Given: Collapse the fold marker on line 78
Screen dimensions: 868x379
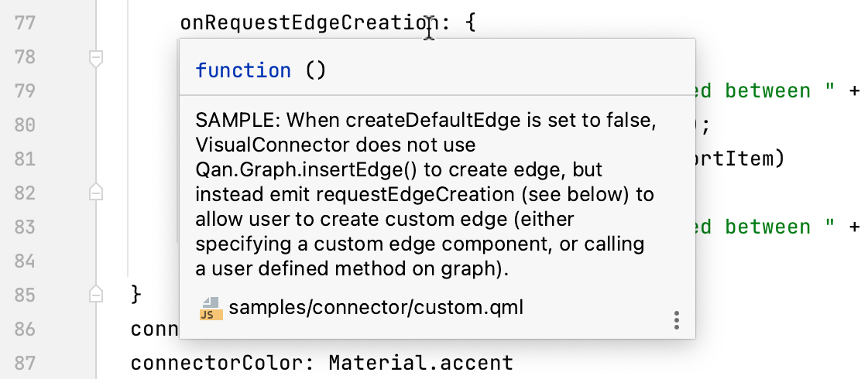Looking at the screenshot, I should coord(95,57).
